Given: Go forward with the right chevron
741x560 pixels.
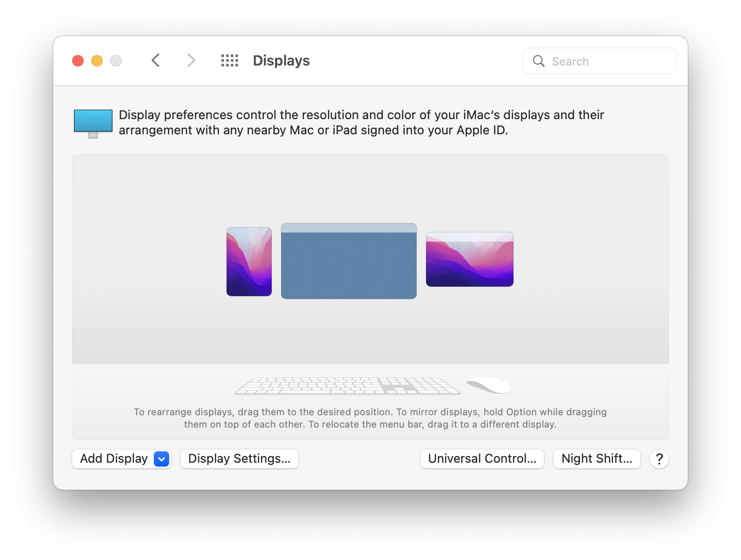Looking at the screenshot, I should click(x=191, y=60).
